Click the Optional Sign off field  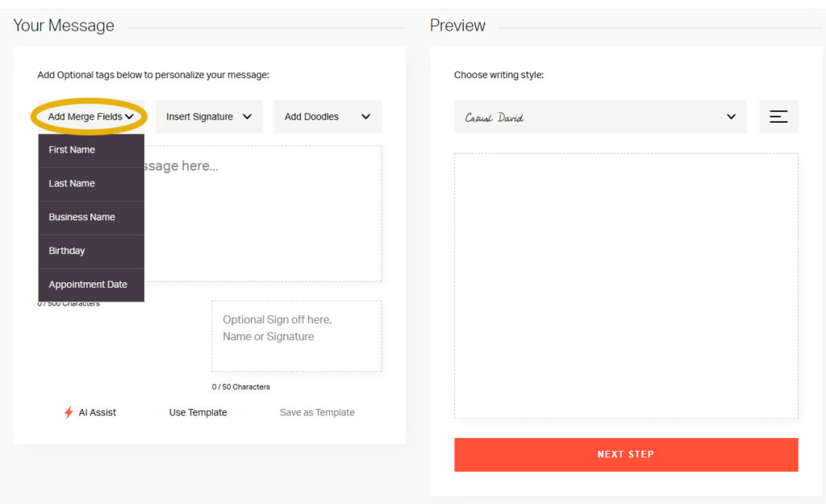tap(296, 335)
